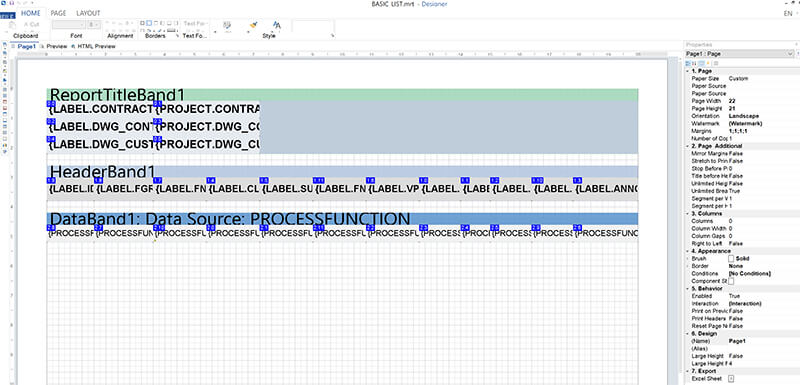Screen dimensions: 800x385
Task: Select the DataBand1 PROCESSFUNCTION band header
Action: click(x=342, y=219)
